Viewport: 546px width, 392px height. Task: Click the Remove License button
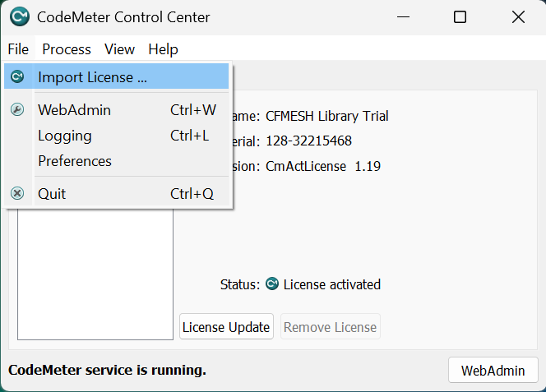[330, 327]
